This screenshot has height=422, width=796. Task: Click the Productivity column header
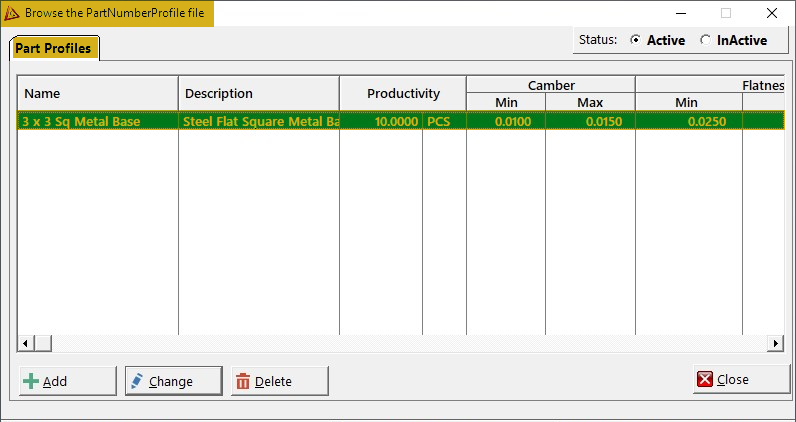pos(403,93)
